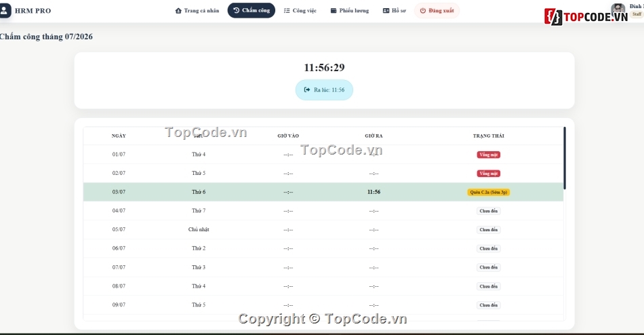The width and height of the screenshot is (644, 335).
Task: Select the highlighted 03/07 date cell
Action: tap(119, 192)
